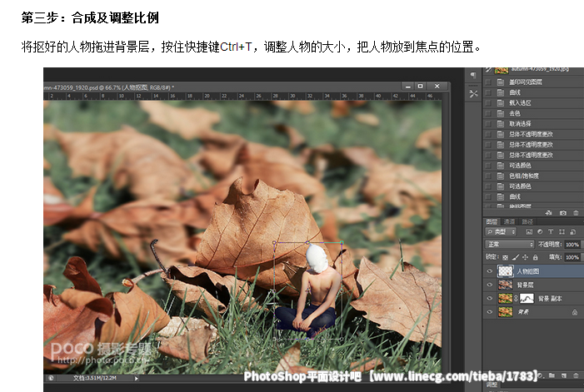Screen dimensions: 584x392
Task: Click status bar icon left of 文档 info
Action: pos(51,378)
